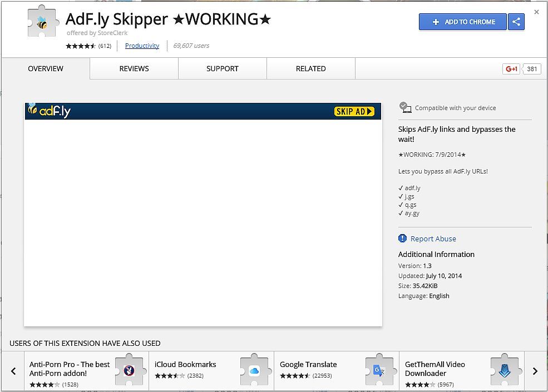Click "Compatible with your device" text
Image resolution: width=548 pixels, height=392 pixels.
coord(456,108)
